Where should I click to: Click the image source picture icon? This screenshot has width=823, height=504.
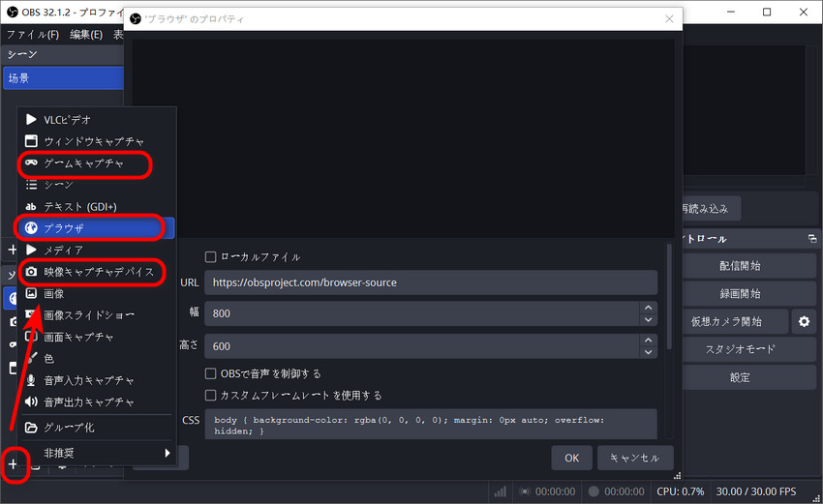[32, 293]
